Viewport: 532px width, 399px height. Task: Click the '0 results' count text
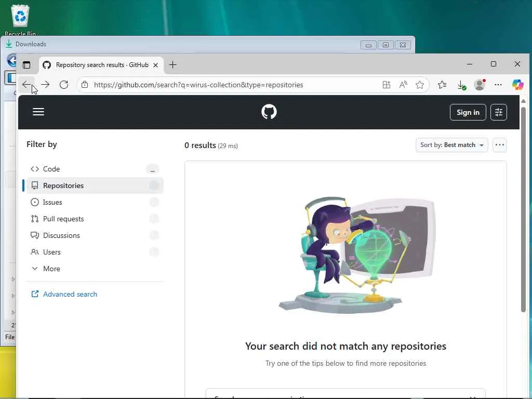point(200,145)
